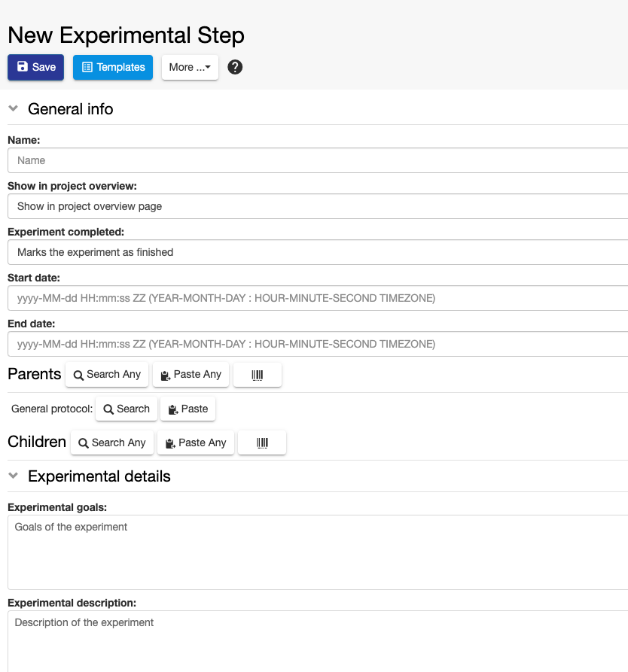Viewport: 628px width, 672px height.
Task: Collapse the Experimental details section
Action: [x=14, y=476]
